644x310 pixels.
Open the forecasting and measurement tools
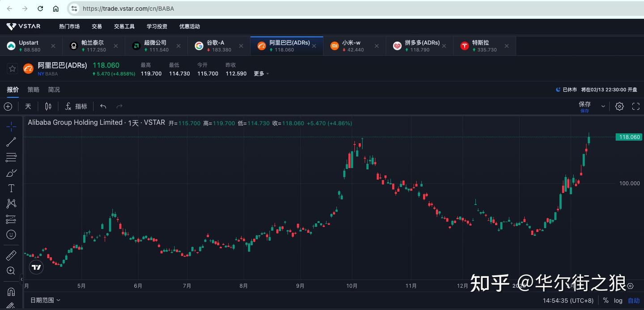[11, 219]
